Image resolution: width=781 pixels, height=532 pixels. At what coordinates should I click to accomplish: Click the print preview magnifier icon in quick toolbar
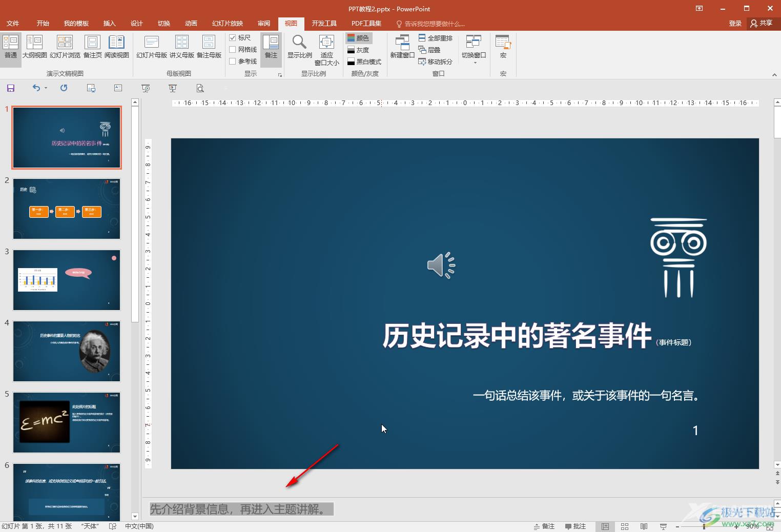pos(200,88)
